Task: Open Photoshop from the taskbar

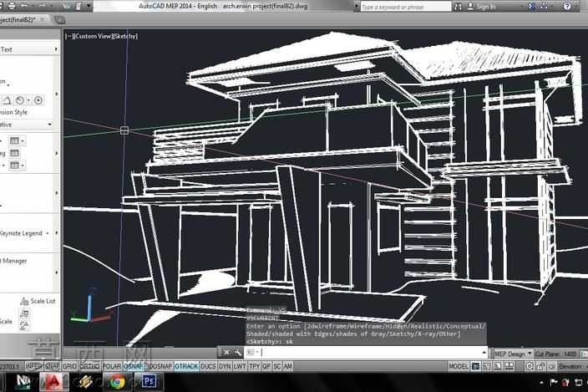Action: click(x=149, y=382)
